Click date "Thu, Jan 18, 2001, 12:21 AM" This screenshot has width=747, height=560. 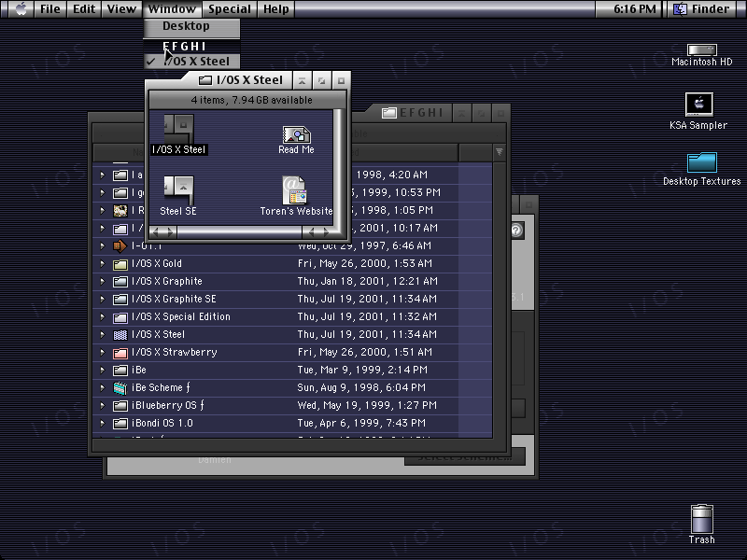point(368,282)
